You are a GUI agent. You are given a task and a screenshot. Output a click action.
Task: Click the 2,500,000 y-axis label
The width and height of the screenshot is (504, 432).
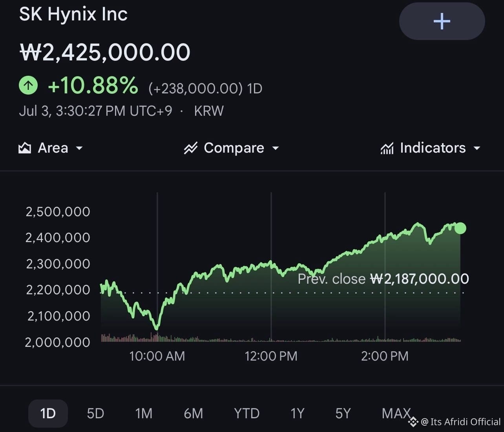coord(58,211)
